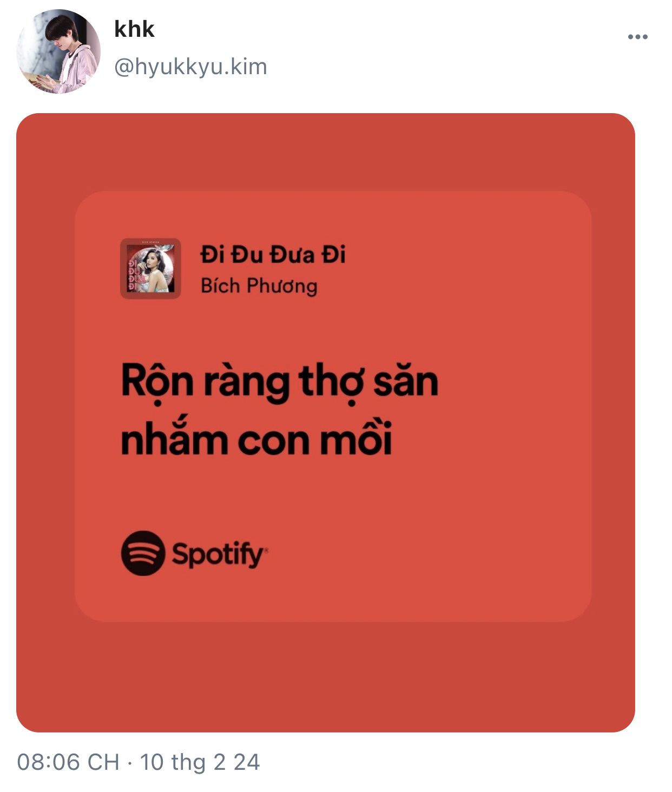Viewport: 672px width, 792px height.
Task: Click the word Spotify beside the logo
Action: pyautogui.click(x=219, y=554)
